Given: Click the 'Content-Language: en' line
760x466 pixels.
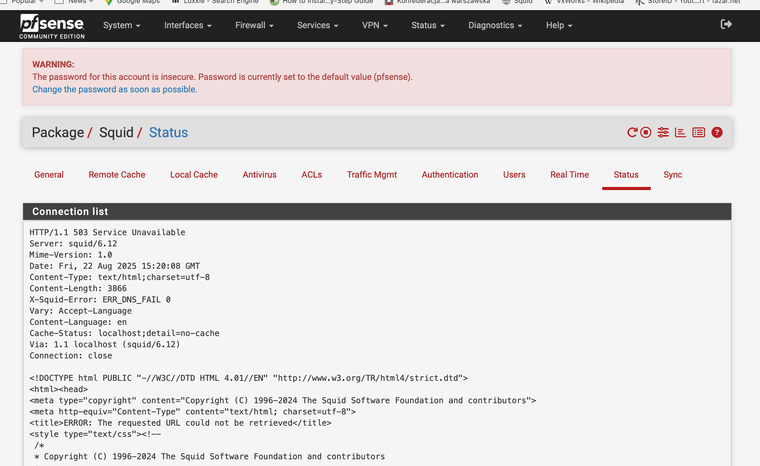Looking at the screenshot, I should [78, 321].
